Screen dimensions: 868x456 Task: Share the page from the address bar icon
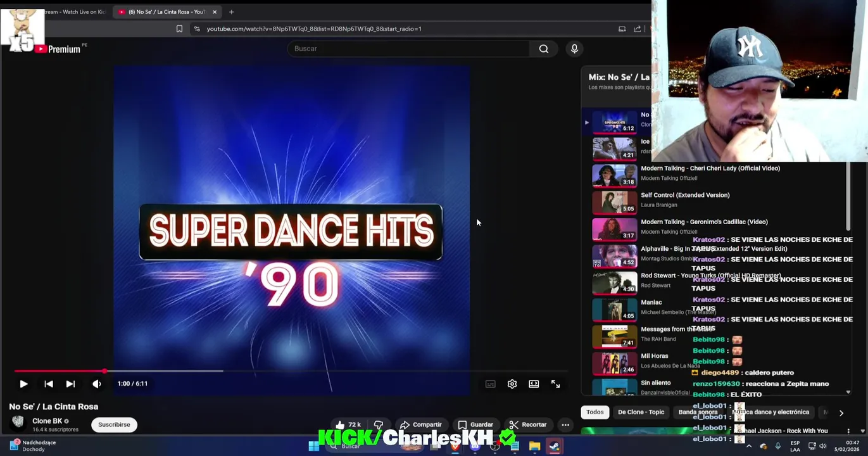637,28
